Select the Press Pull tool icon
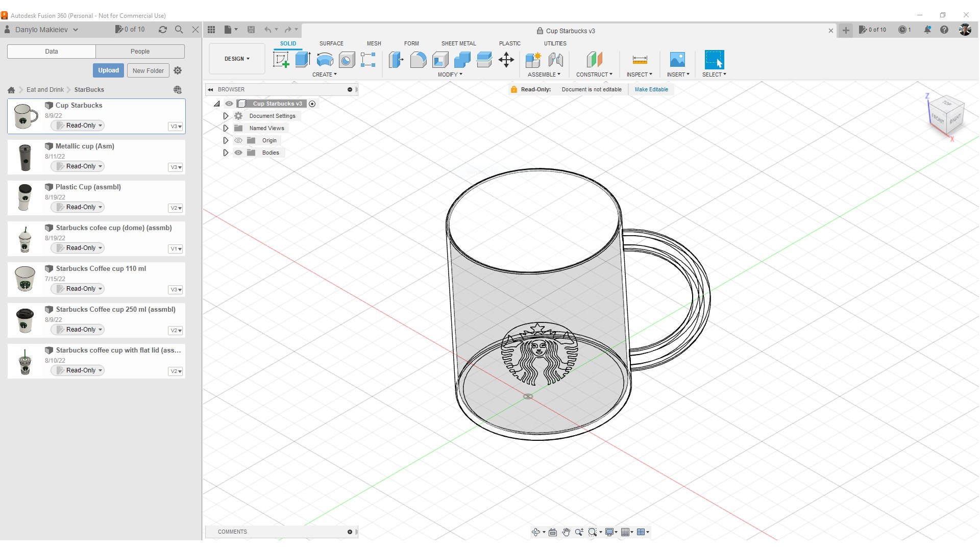The height and width of the screenshot is (551, 980). click(x=396, y=60)
